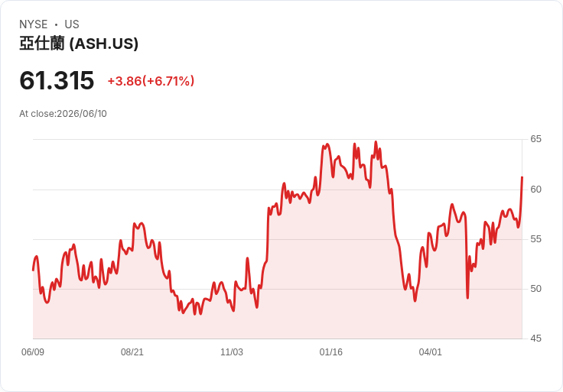This screenshot has width=563, height=392.
Task: Click the +3.86(+6.71%) change value
Action: click(151, 81)
